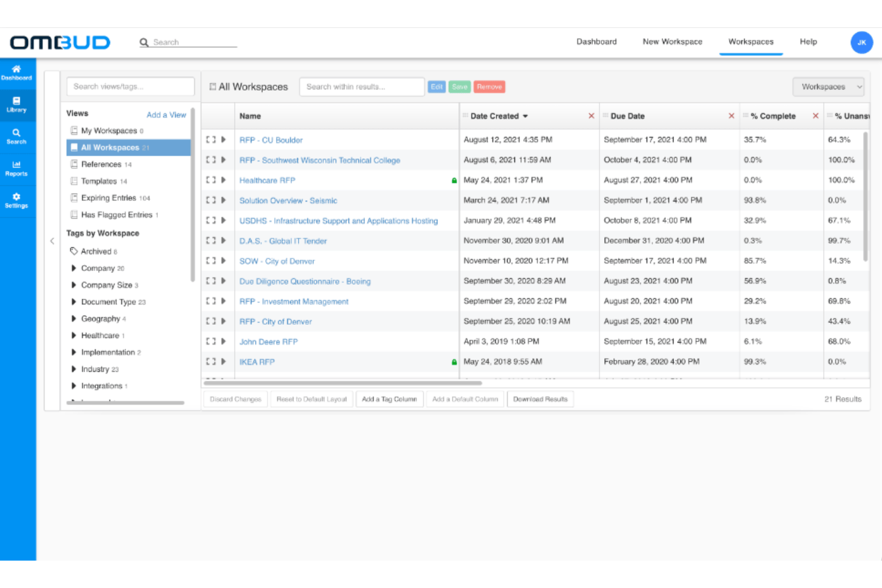Open the Settings sidebar section
The height and width of the screenshot is (588, 882).
pyautogui.click(x=17, y=201)
